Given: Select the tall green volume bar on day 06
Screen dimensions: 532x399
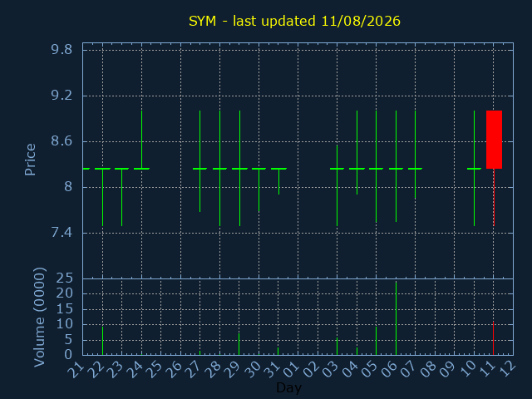Looking at the screenshot, I should click(x=396, y=318).
